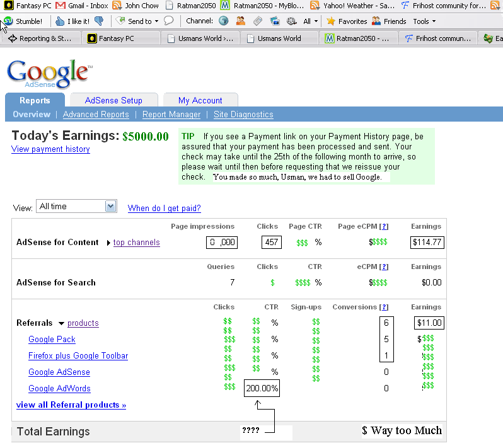Click When do I get paid? link
Image resolution: width=503 pixels, height=448 pixels.
tap(164, 208)
